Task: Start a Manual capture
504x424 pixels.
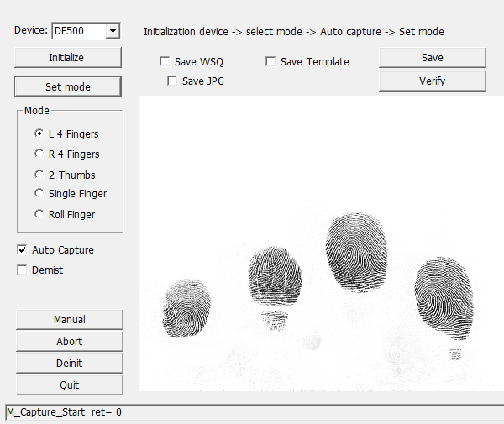Action: click(70, 319)
